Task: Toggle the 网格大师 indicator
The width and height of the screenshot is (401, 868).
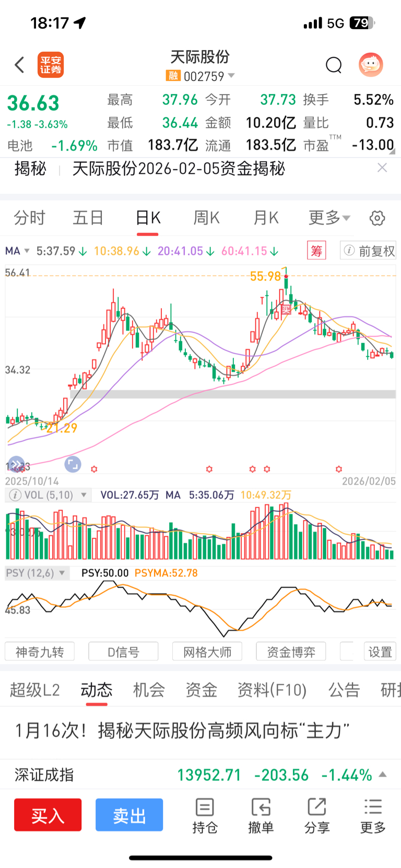Action: pos(207,652)
